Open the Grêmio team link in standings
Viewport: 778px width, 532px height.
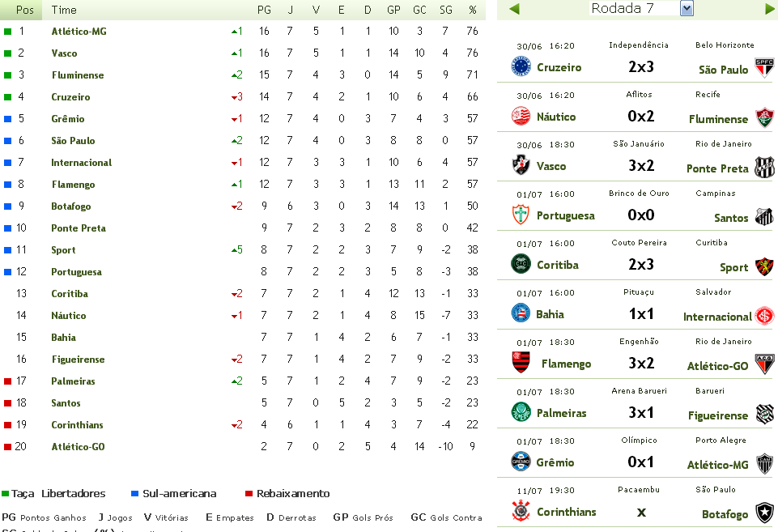[x=68, y=119]
